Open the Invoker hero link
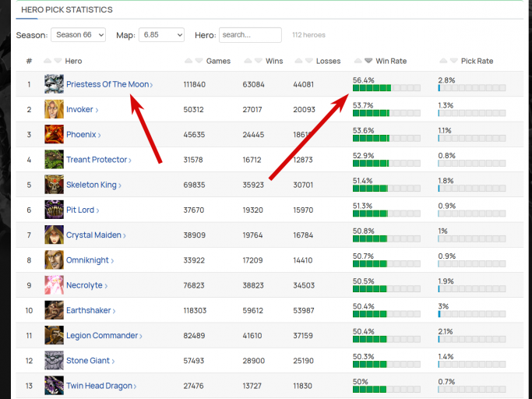Image resolution: width=532 pixels, height=399 pixels. click(82, 109)
